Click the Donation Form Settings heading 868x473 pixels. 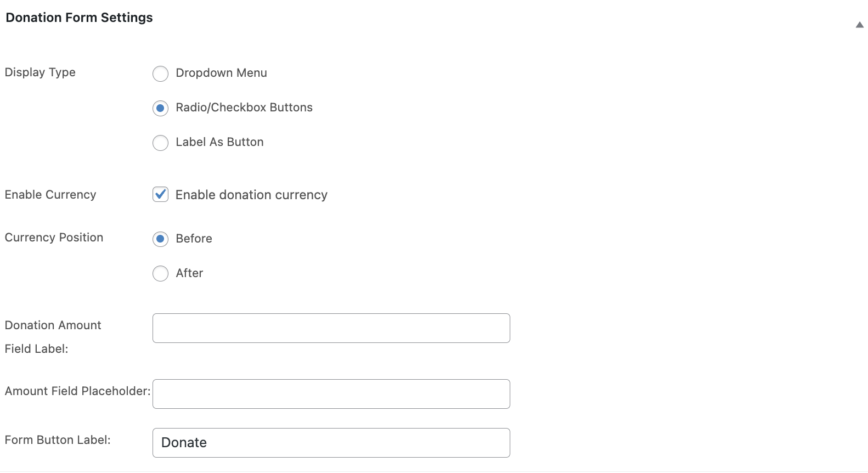tap(79, 18)
